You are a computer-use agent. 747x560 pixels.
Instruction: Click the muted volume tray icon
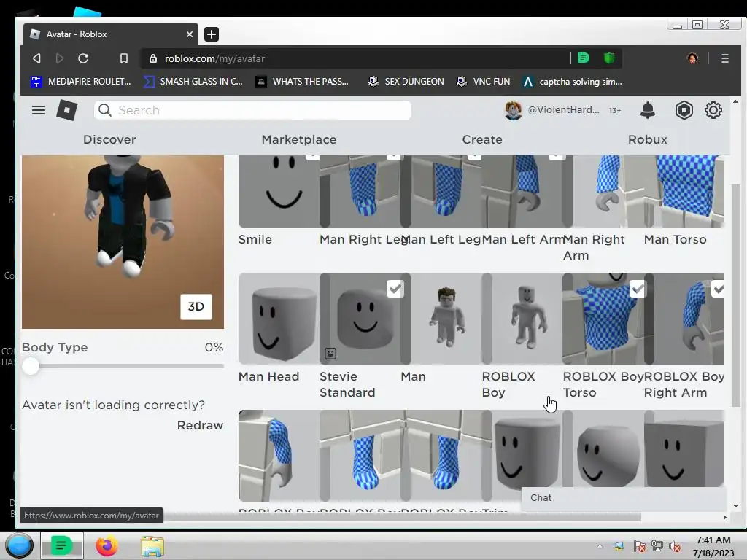coord(675,547)
